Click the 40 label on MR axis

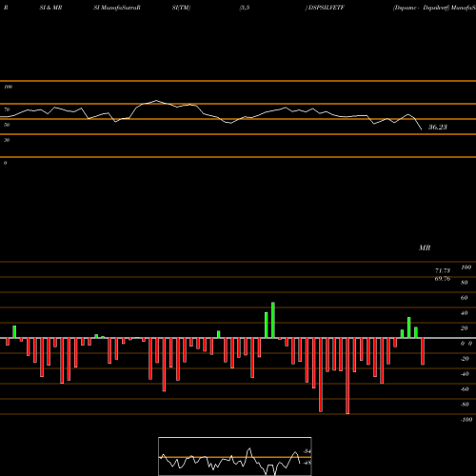[x=465, y=313]
